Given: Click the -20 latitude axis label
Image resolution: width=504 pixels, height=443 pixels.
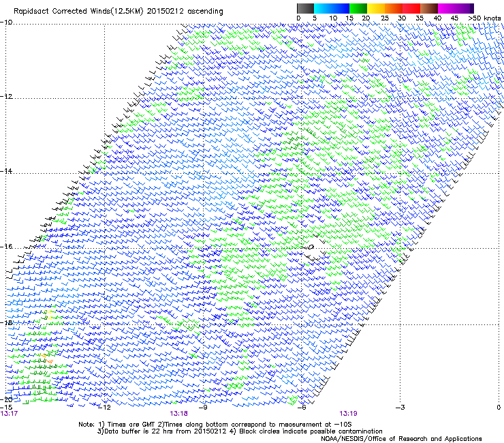Looking at the screenshot, I should tap(6, 399).
